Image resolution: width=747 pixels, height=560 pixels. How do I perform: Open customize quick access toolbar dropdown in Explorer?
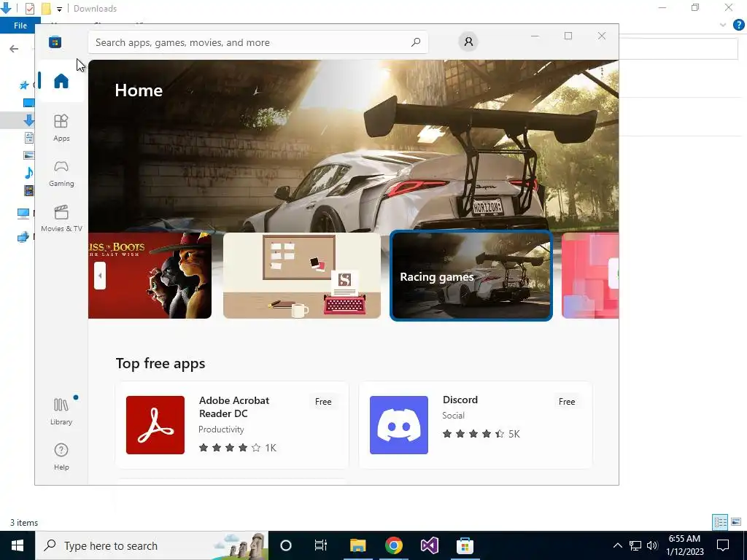click(x=59, y=9)
